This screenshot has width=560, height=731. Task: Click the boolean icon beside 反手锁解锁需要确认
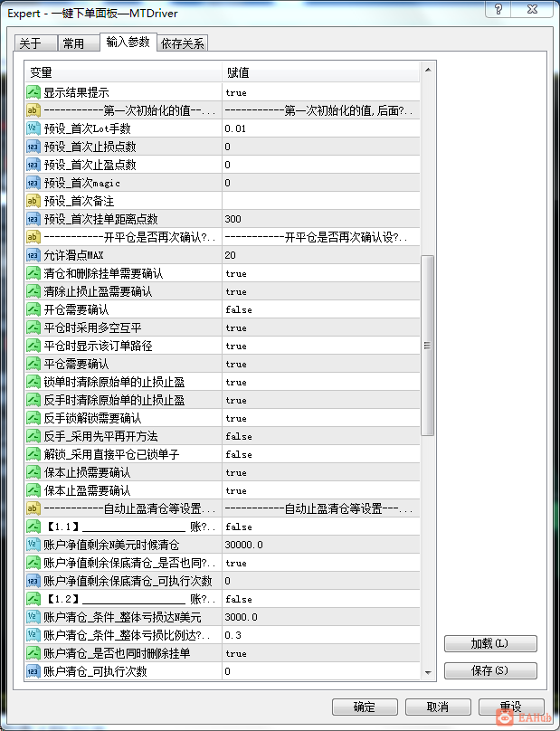(33, 418)
